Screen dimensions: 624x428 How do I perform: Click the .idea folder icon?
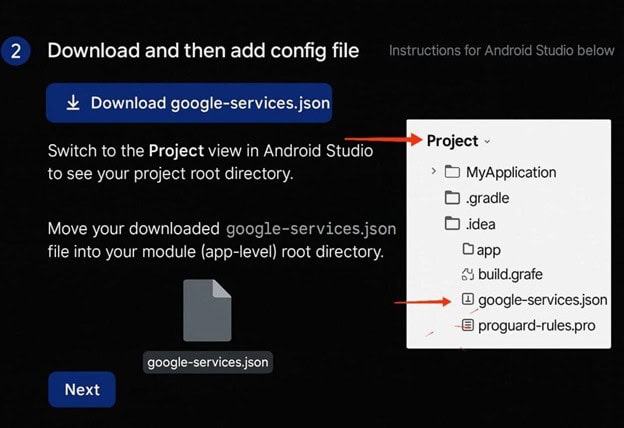(452, 223)
